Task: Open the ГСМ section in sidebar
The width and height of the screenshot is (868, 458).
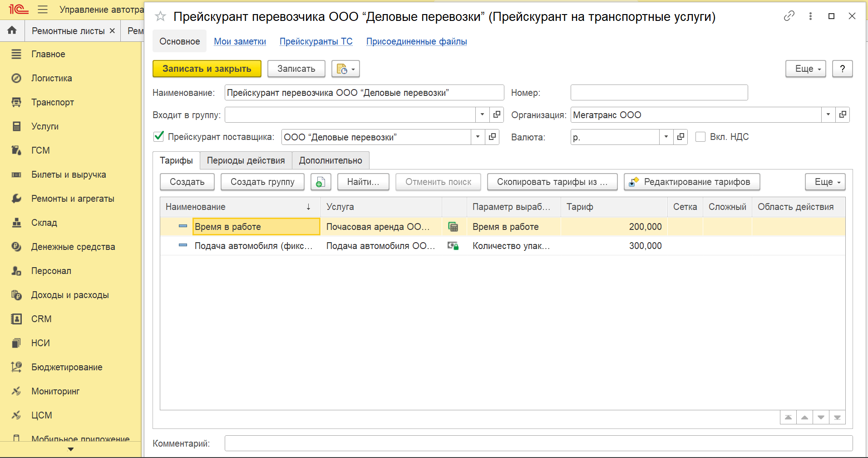Action: pyautogui.click(x=40, y=150)
